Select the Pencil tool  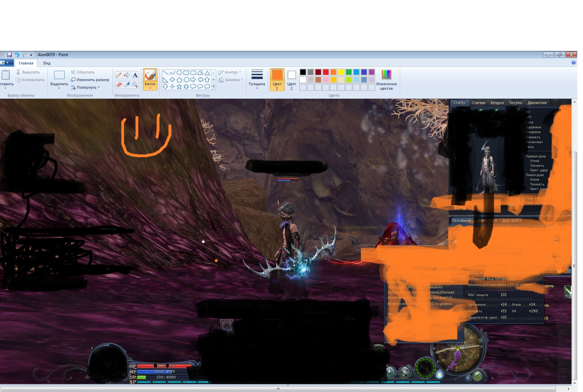119,75
